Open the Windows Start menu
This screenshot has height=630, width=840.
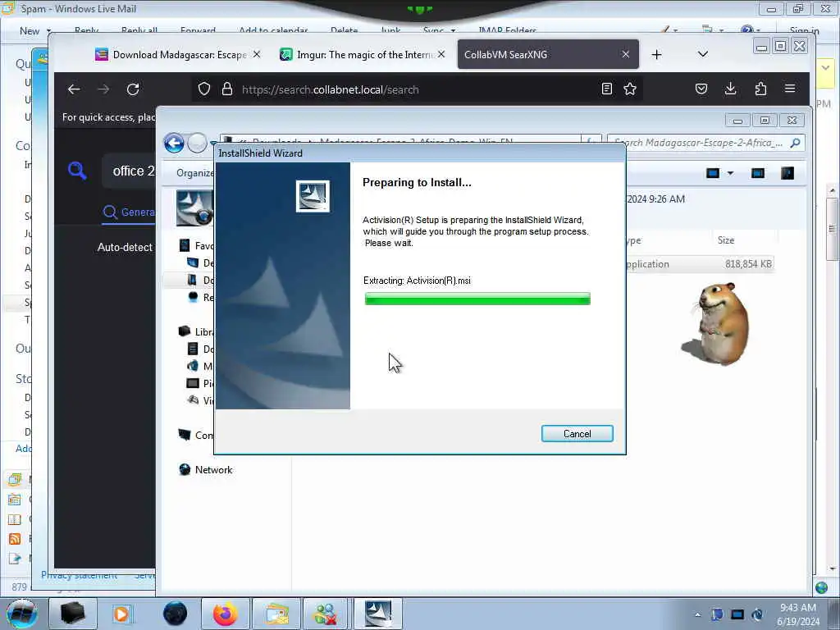tap(21, 614)
